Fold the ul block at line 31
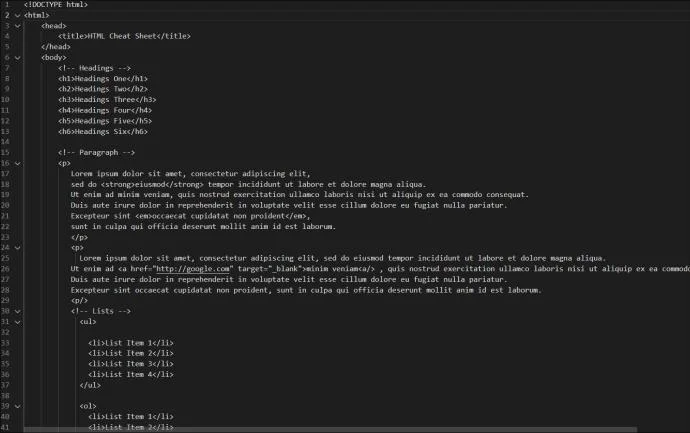The width and height of the screenshot is (690, 433). (x=18, y=322)
